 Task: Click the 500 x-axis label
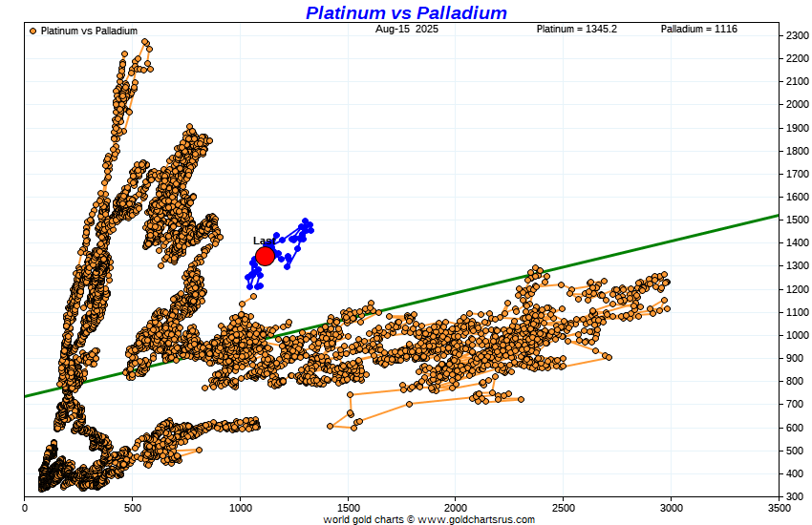point(133,508)
